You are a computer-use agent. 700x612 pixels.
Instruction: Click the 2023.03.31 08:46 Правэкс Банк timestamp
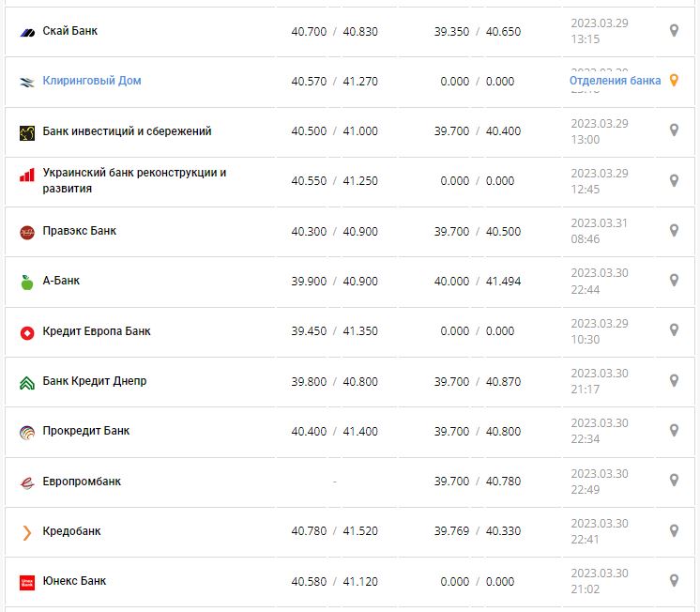click(599, 231)
